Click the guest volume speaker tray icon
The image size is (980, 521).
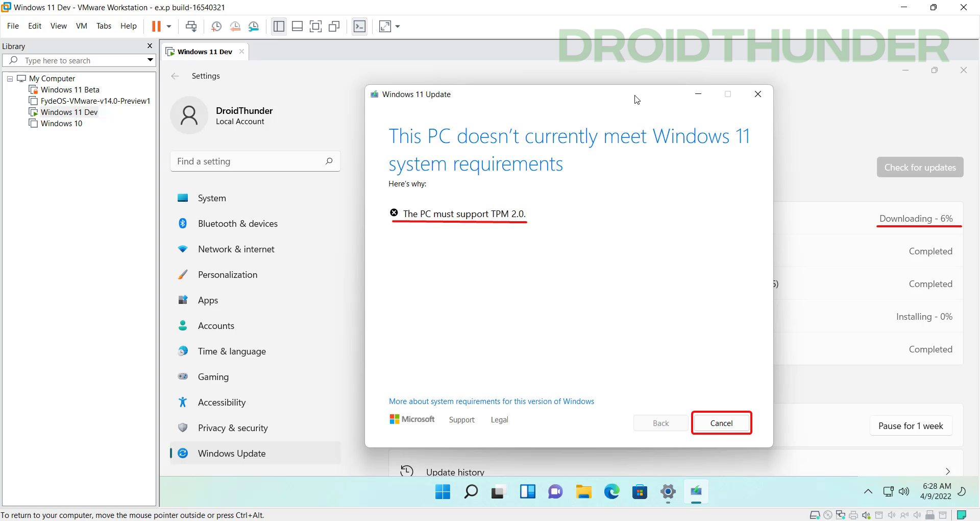coord(904,492)
